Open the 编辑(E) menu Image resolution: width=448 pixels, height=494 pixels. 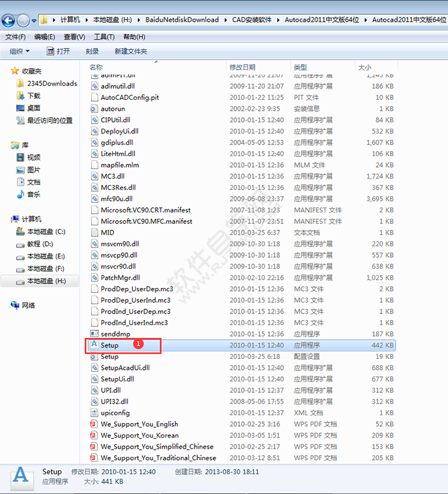(x=45, y=37)
